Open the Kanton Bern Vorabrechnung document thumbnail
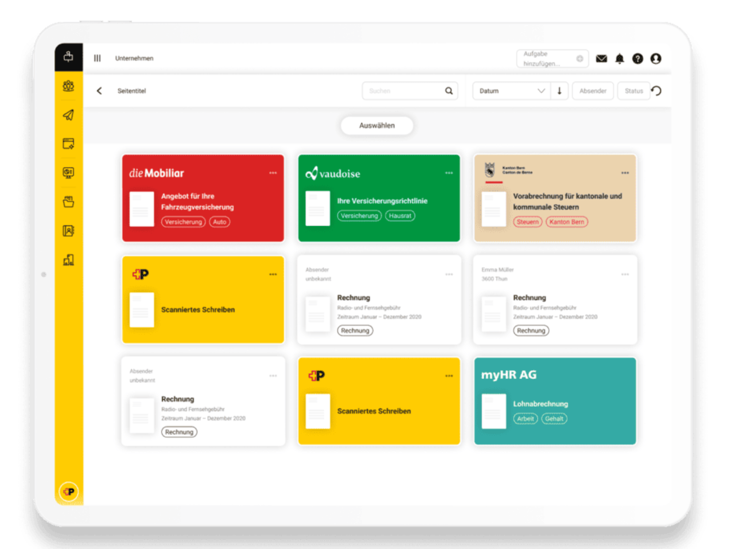Viewport: 756px width, 549px height. pyautogui.click(x=494, y=209)
